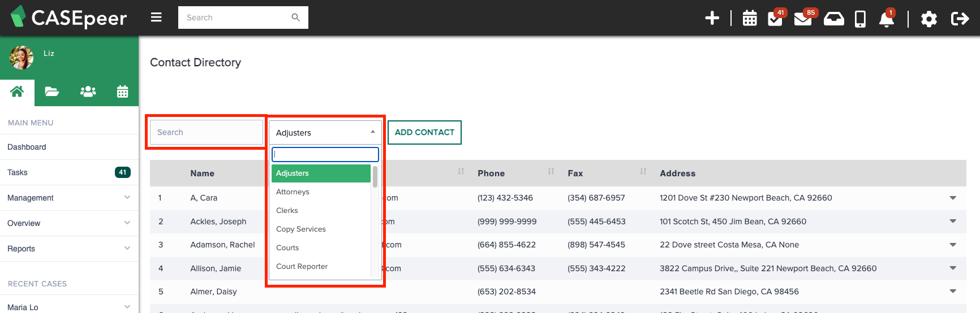Select Adjusters option in list

pyautogui.click(x=321, y=173)
